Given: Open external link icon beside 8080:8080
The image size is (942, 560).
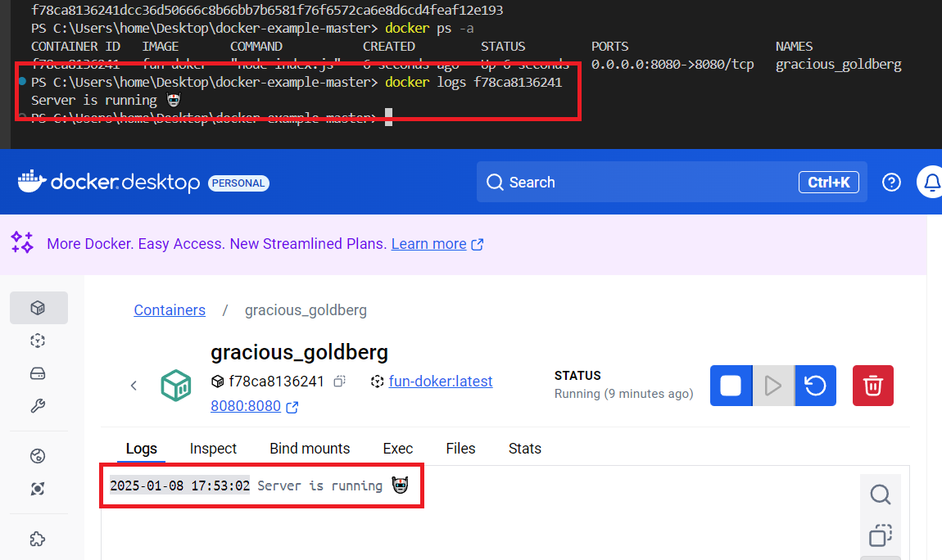Looking at the screenshot, I should pos(292,407).
